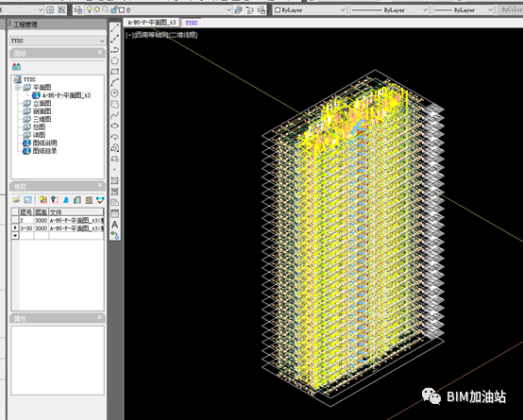This screenshot has height=420, width=523.
Task: Open the workspace settings gear
Action: point(50,10)
